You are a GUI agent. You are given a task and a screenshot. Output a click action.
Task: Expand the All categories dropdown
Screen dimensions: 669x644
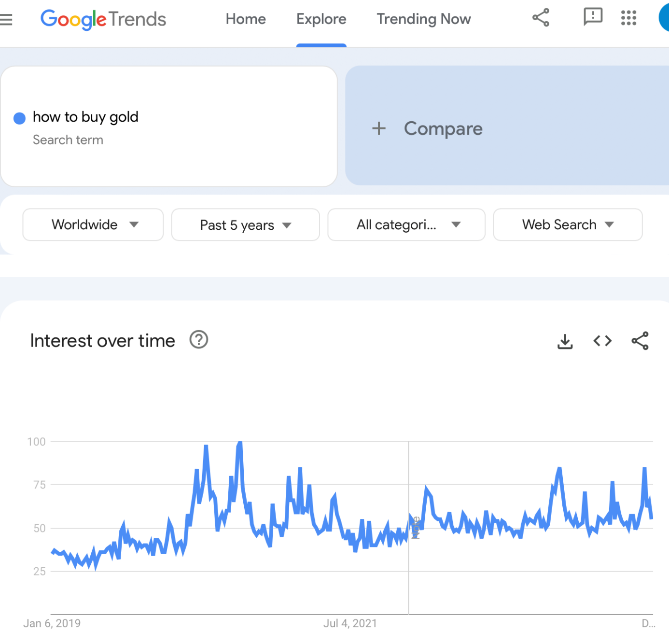(x=406, y=224)
